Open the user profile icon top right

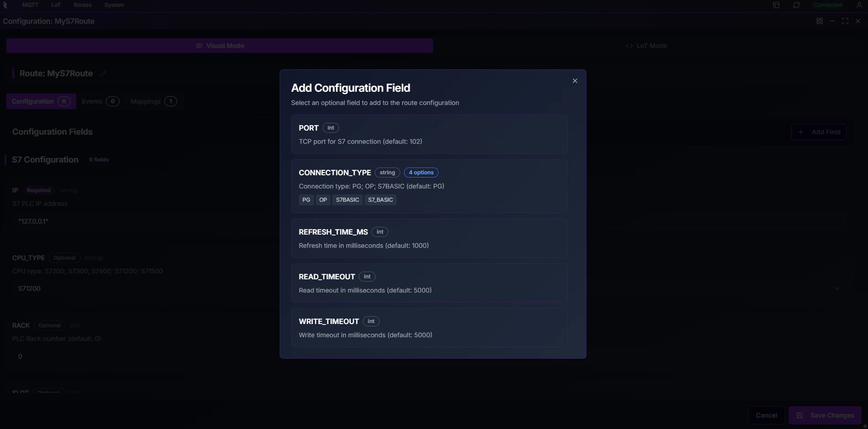point(859,5)
